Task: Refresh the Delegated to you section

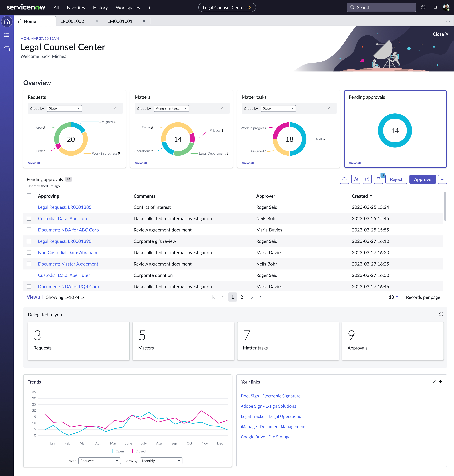Action: click(x=441, y=314)
